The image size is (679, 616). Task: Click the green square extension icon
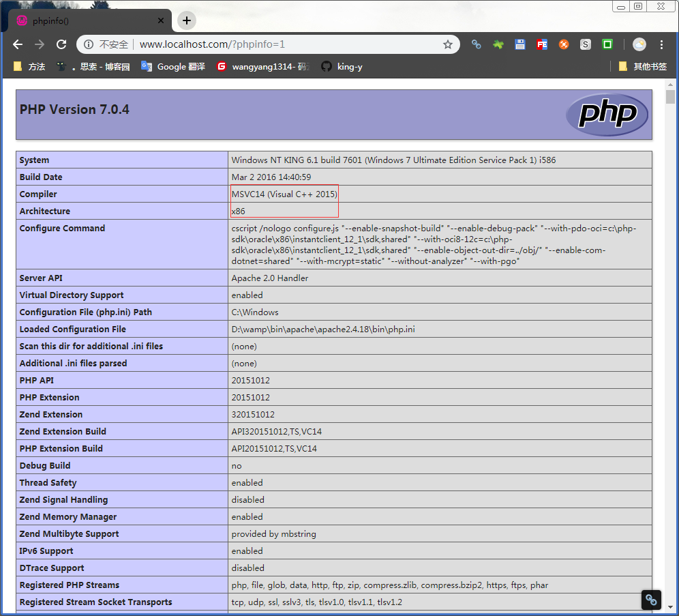607,44
